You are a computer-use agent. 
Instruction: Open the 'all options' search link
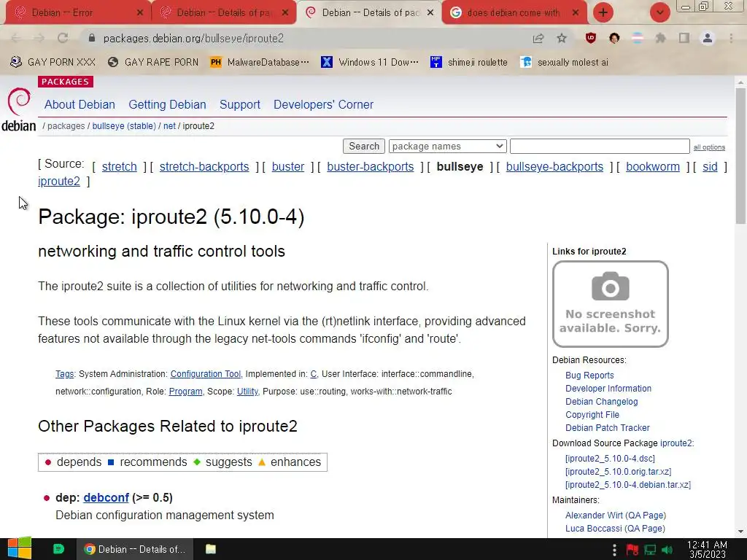pyautogui.click(x=709, y=147)
